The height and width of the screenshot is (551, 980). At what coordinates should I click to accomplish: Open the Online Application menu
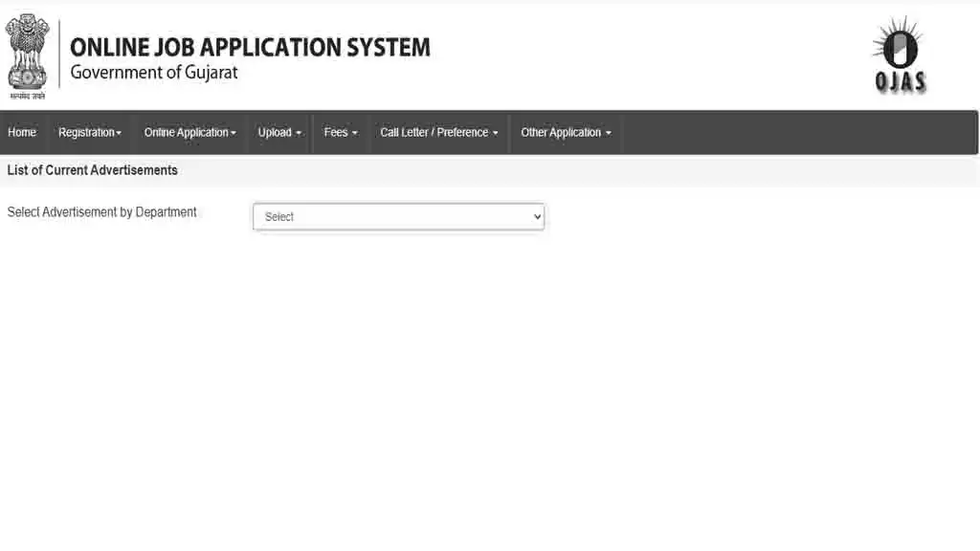(189, 133)
